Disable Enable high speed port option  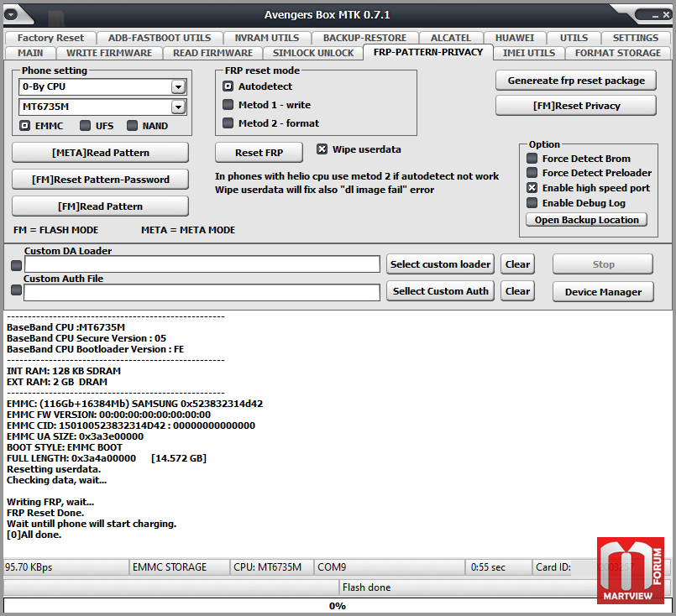point(532,188)
